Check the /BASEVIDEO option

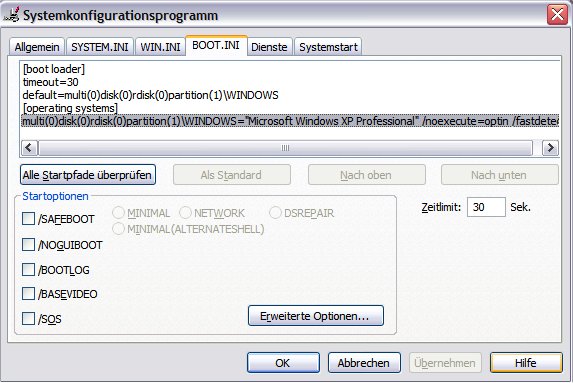tap(28, 293)
